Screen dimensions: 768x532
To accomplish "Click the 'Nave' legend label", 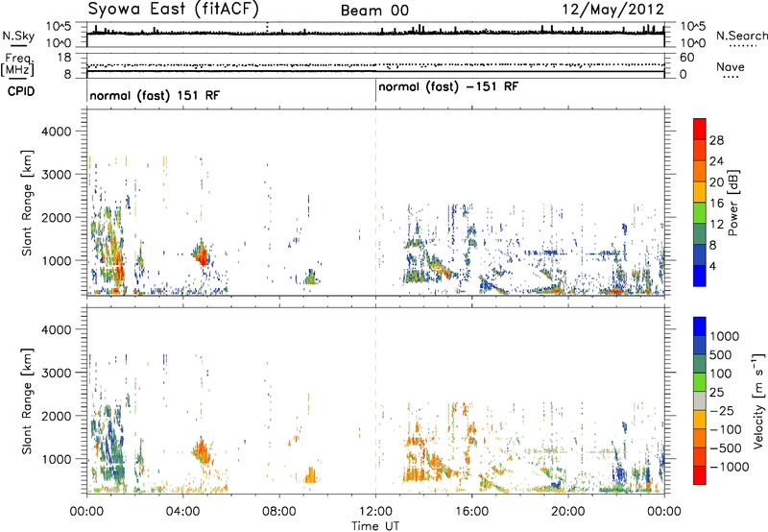I will [x=731, y=66].
